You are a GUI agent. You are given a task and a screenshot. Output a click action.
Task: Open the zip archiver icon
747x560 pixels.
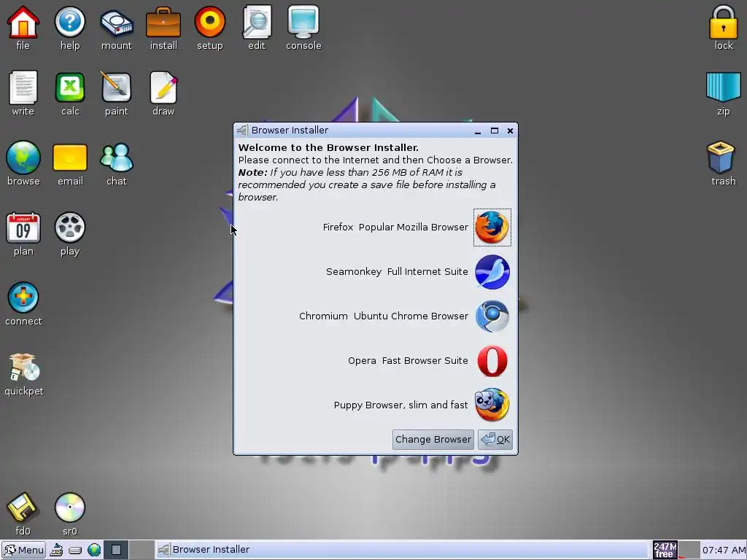point(723,87)
